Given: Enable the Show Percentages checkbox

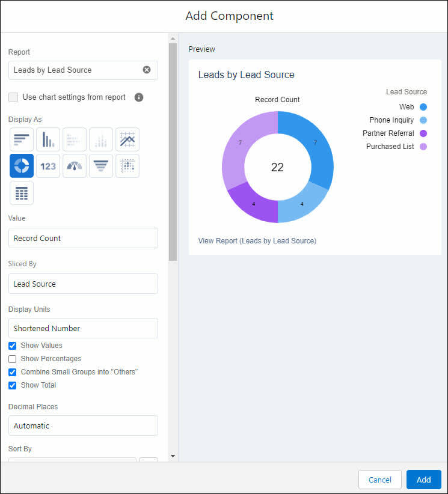Looking at the screenshot, I should (12, 359).
